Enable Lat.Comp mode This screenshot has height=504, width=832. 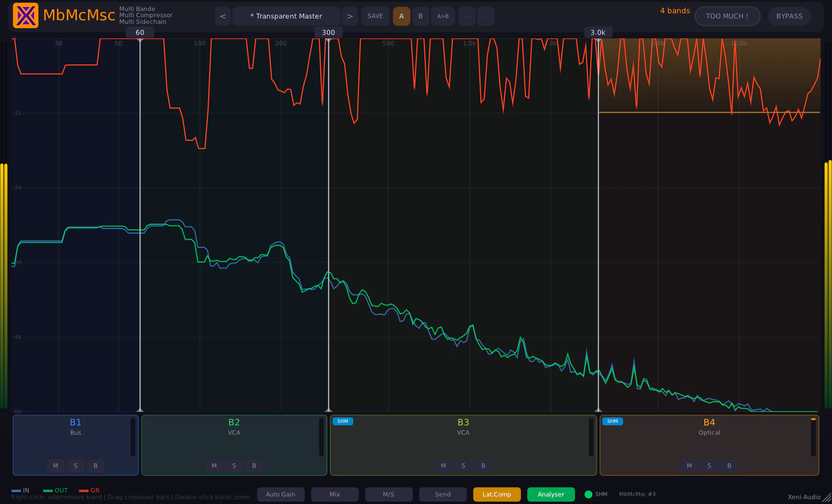pos(496,494)
